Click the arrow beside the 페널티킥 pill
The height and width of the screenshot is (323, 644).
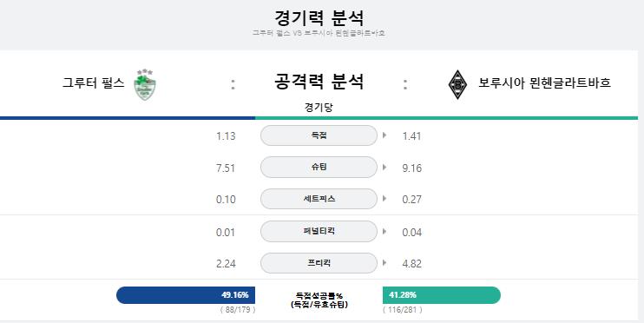pos(384,231)
